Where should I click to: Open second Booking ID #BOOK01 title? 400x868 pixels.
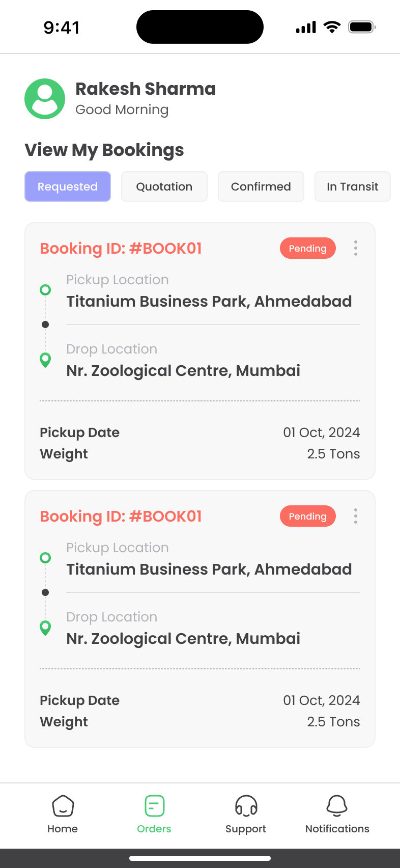click(x=121, y=516)
